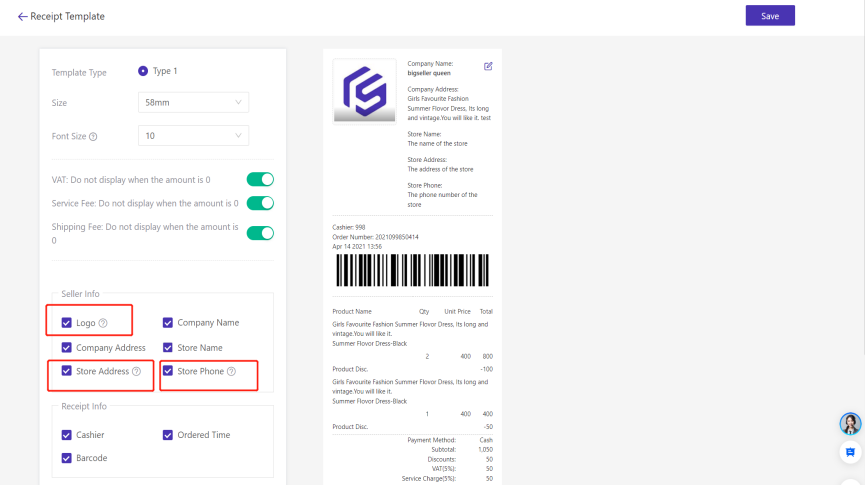This screenshot has width=865, height=485.
Task: Expand the Font Size dropdown
Action: (193, 136)
